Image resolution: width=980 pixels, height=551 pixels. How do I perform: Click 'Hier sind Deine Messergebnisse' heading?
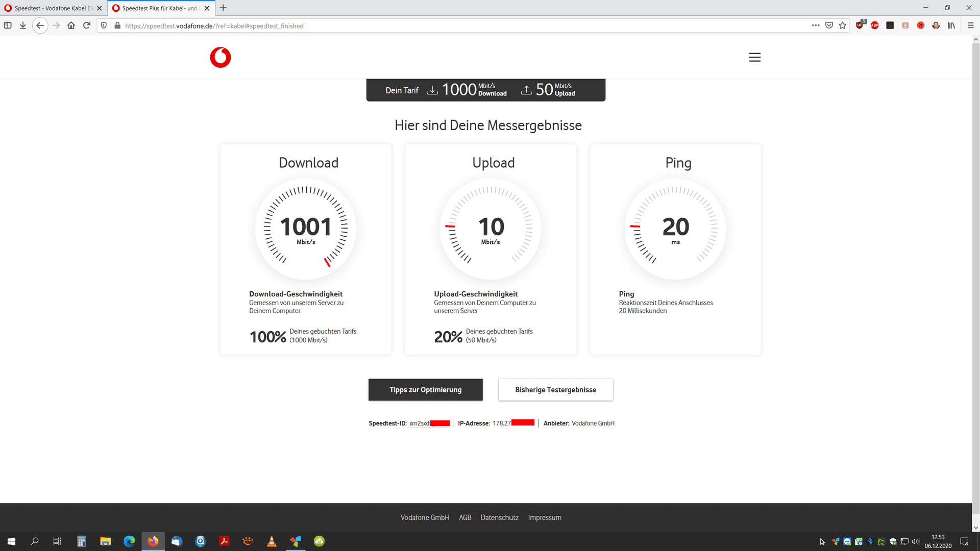pyautogui.click(x=488, y=126)
